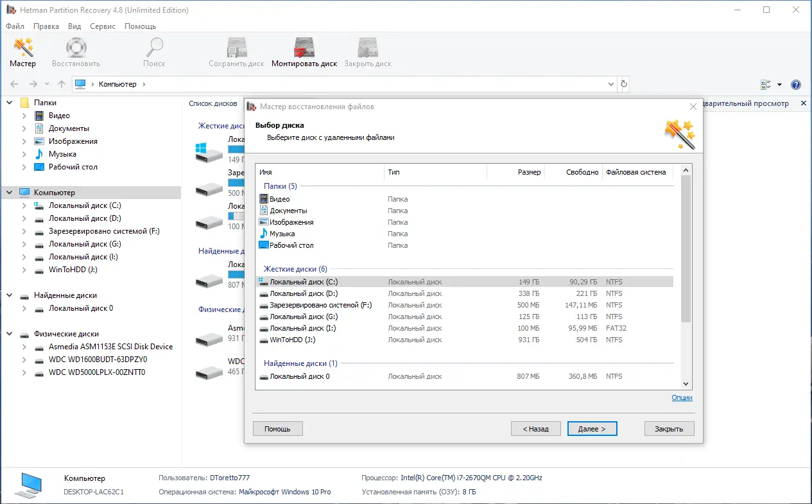Select the Рабочий стол icon in wizard list

click(264, 245)
